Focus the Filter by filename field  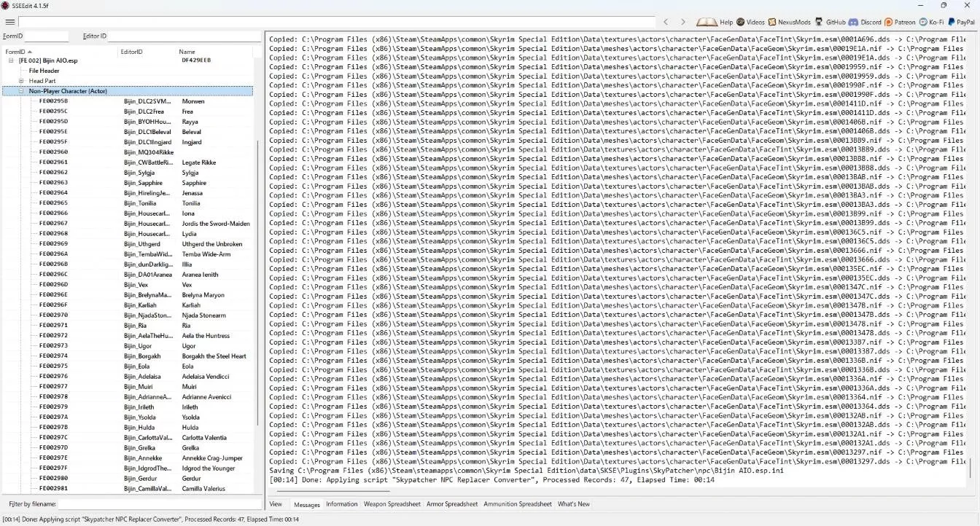click(x=160, y=504)
